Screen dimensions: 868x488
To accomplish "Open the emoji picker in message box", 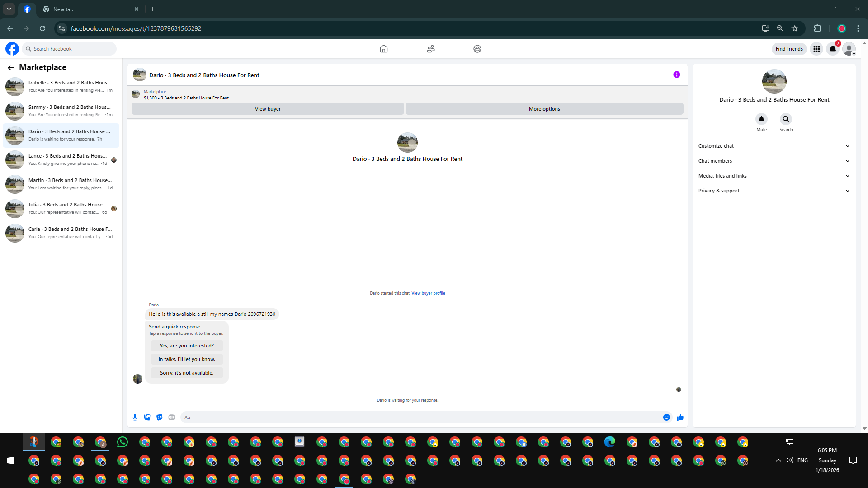I will (x=666, y=418).
